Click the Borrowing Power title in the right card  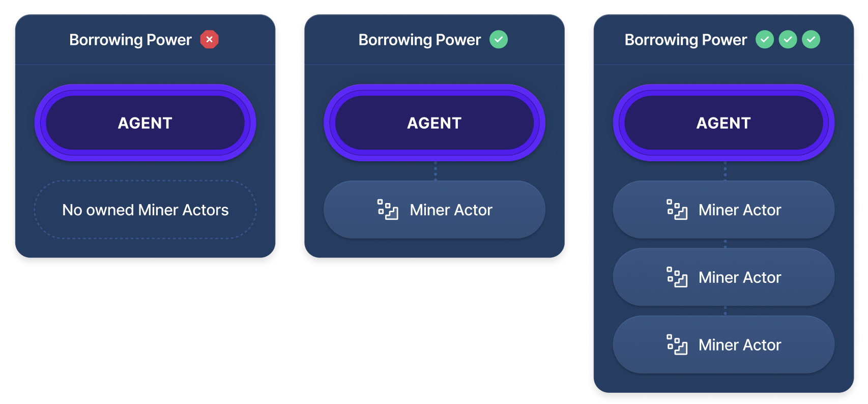(685, 40)
